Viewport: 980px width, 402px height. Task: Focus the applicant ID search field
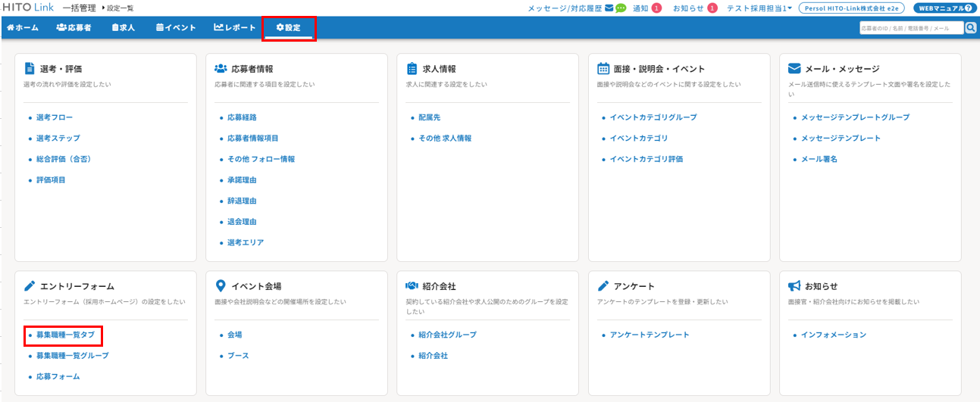click(x=910, y=28)
